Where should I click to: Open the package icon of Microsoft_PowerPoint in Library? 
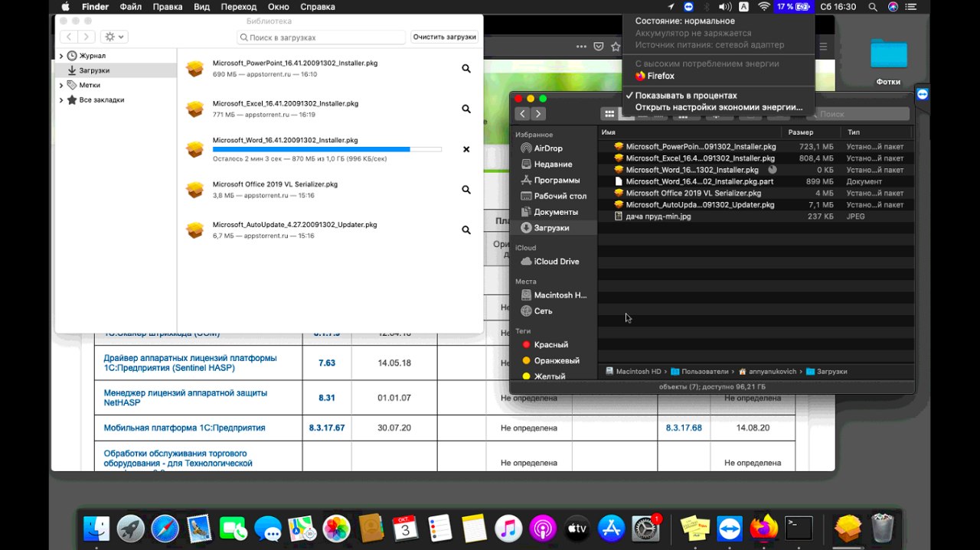coord(195,69)
